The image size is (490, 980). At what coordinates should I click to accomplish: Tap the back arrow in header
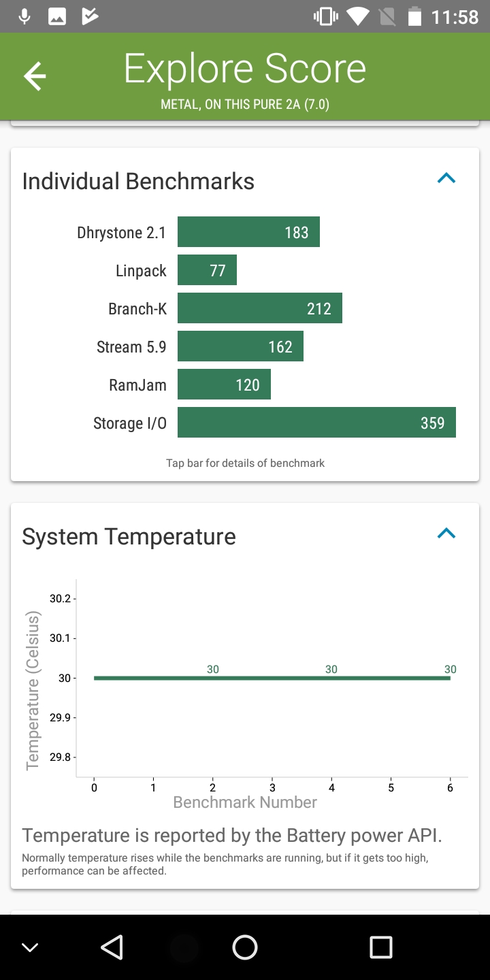point(35,76)
